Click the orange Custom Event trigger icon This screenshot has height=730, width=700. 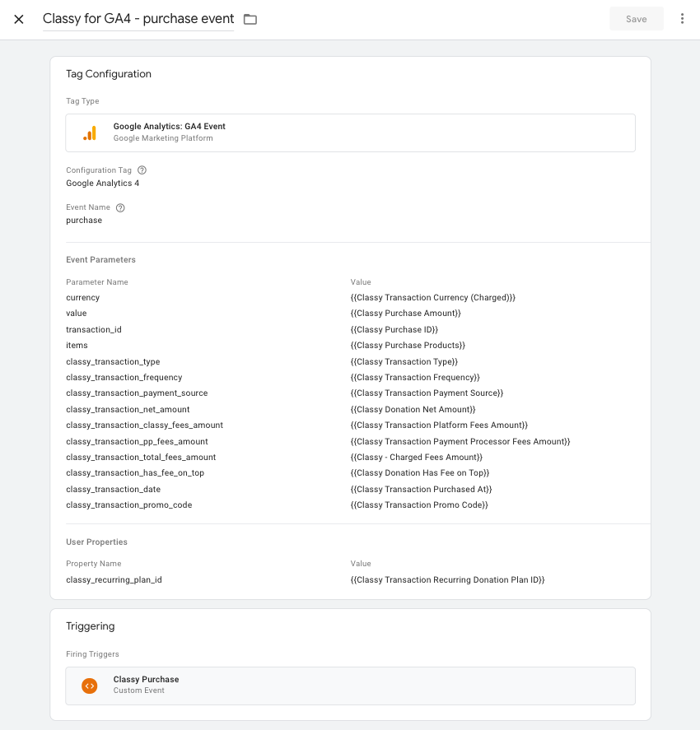(x=90, y=686)
